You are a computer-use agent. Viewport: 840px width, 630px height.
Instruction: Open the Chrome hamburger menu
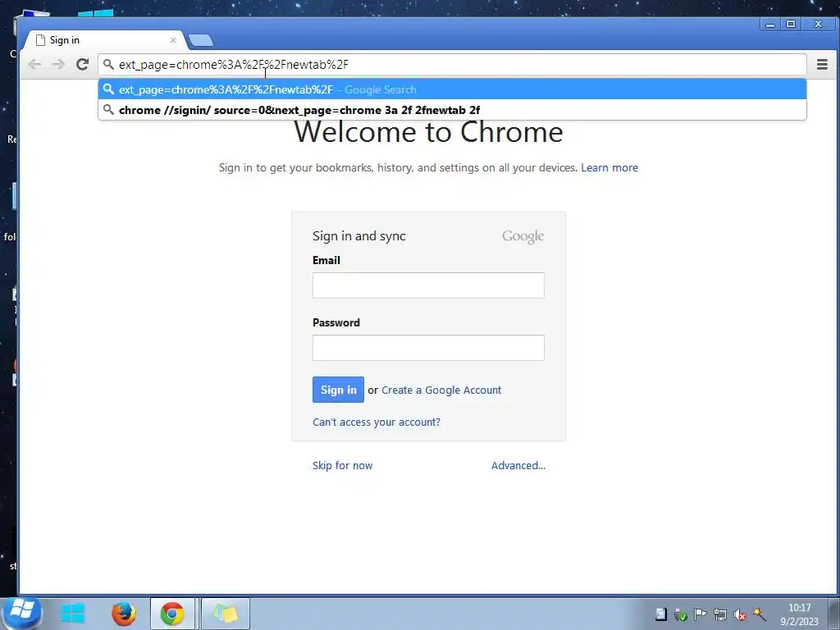click(822, 65)
